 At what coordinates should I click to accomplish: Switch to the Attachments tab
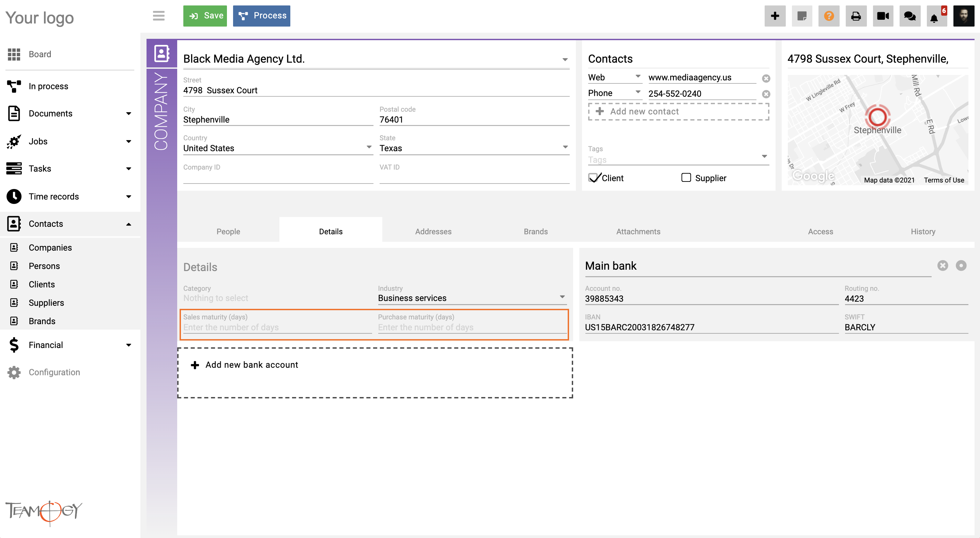[x=638, y=231]
